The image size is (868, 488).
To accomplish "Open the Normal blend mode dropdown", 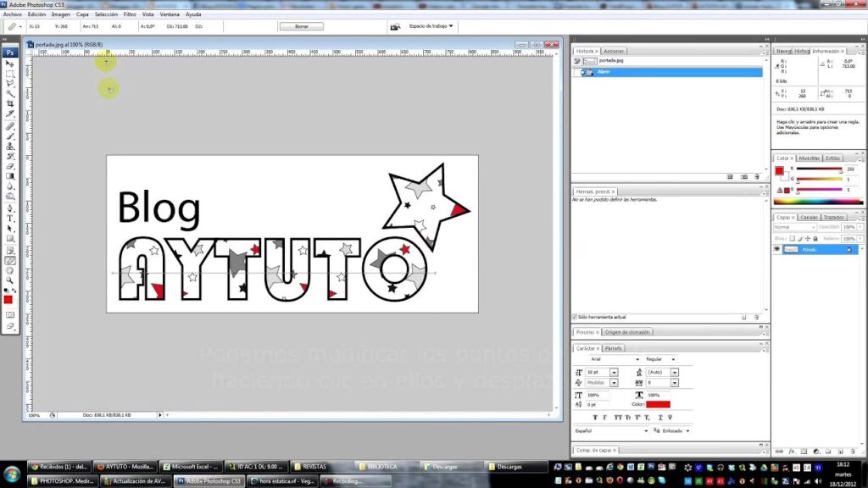I will pos(796,227).
